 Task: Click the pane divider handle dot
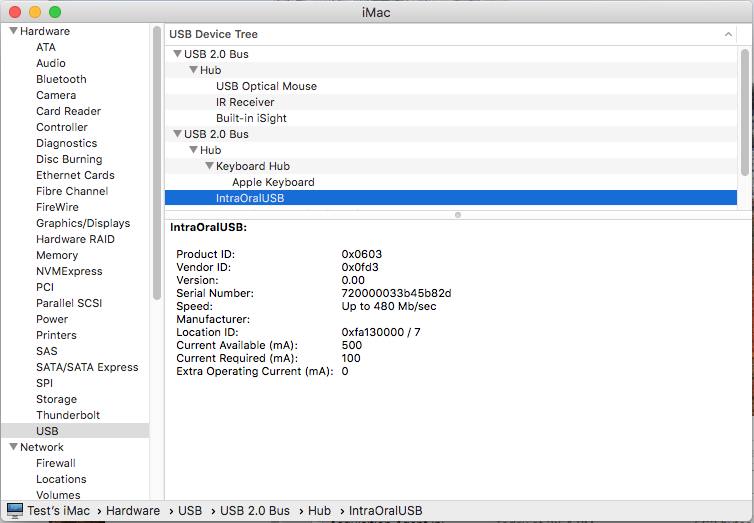click(458, 214)
